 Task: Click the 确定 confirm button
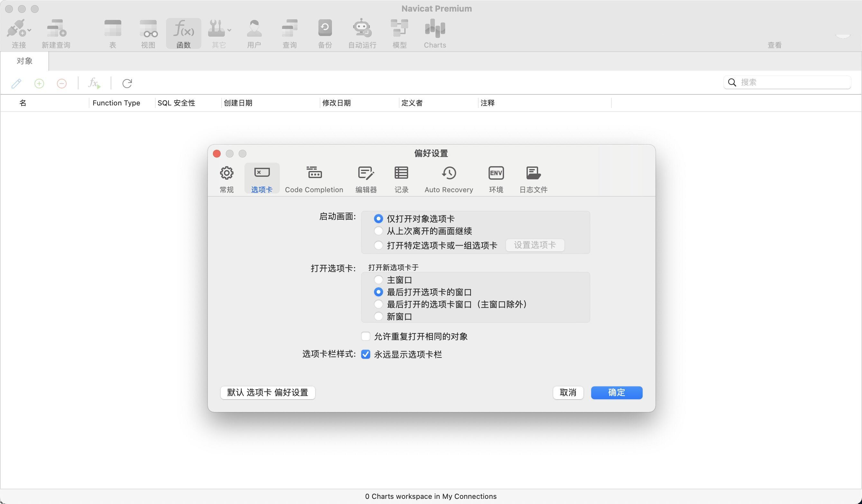617,392
